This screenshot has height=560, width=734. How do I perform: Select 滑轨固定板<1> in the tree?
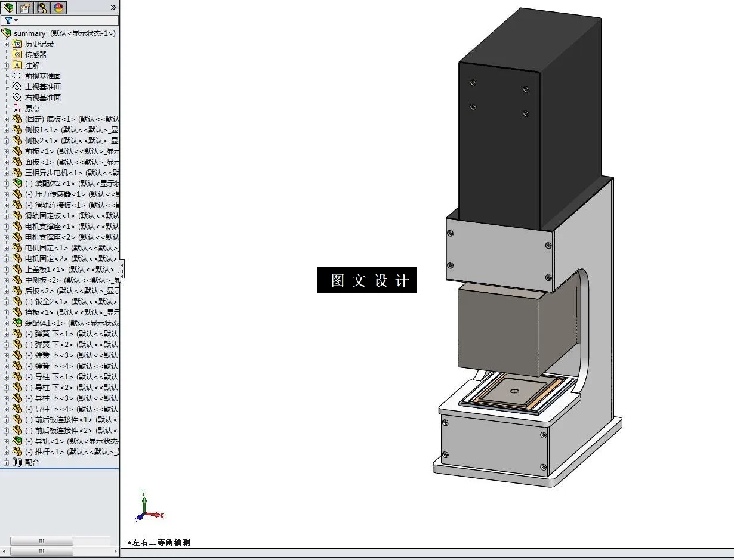pyautogui.click(x=72, y=215)
